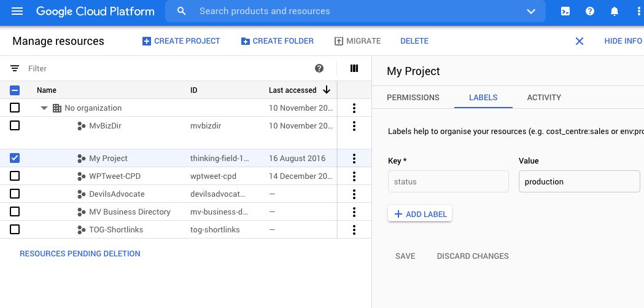Close the info panel with X

pyautogui.click(x=579, y=41)
